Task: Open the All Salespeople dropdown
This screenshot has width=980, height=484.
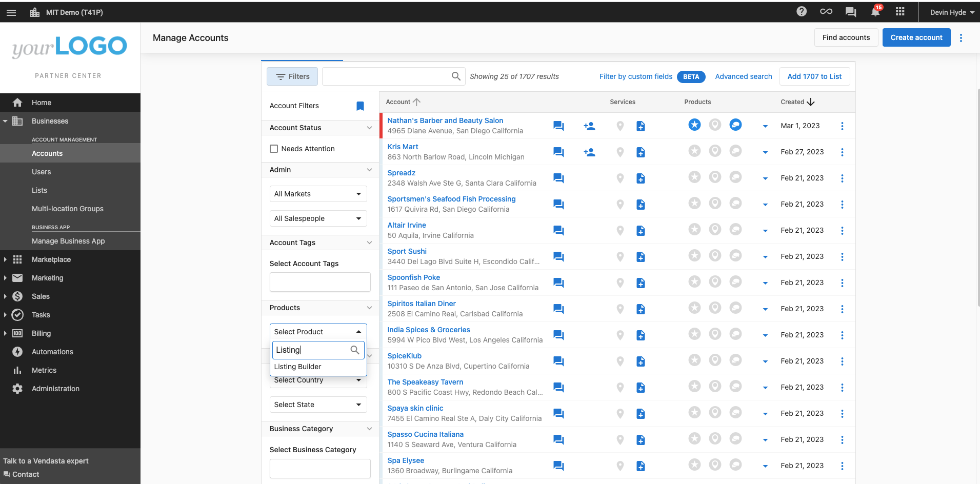Action: tap(318, 218)
